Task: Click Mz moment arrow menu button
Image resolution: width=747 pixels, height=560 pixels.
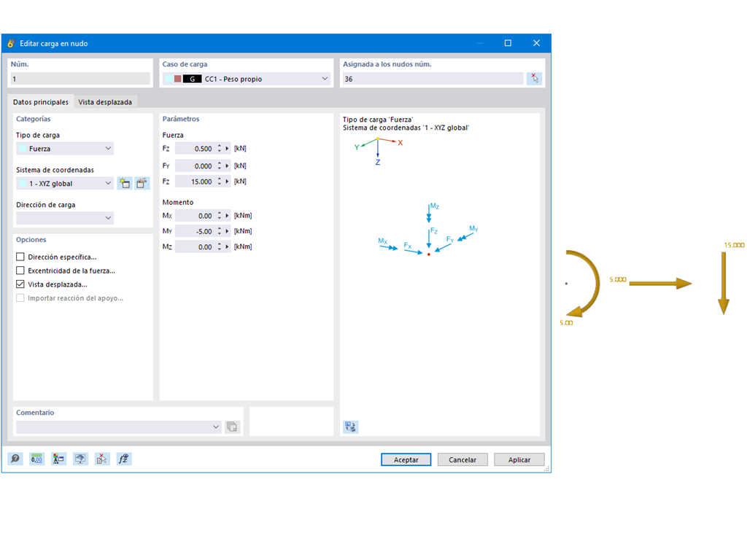Action: (x=228, y=246)
